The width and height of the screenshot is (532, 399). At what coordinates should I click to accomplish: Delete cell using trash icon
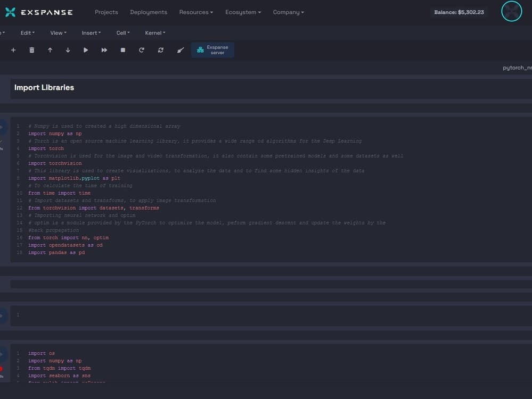click(31, 50)
